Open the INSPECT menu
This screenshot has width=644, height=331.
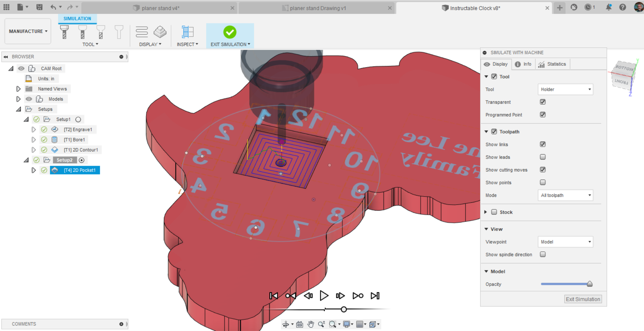(187, 44)
